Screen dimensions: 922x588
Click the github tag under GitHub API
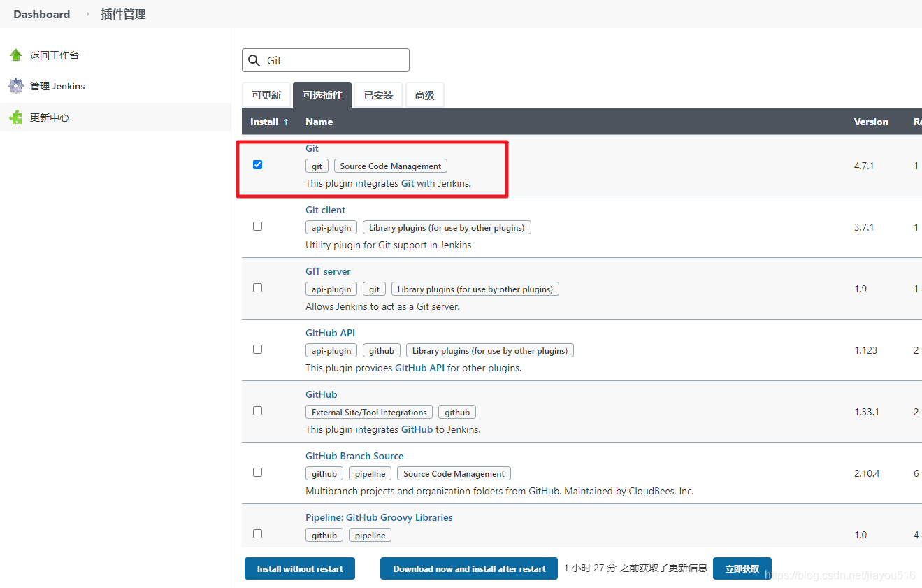(x=382, y=351)
